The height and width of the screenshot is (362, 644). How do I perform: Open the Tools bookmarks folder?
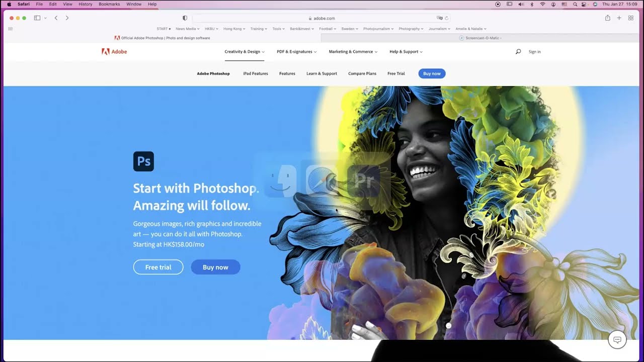click(279, 29)
